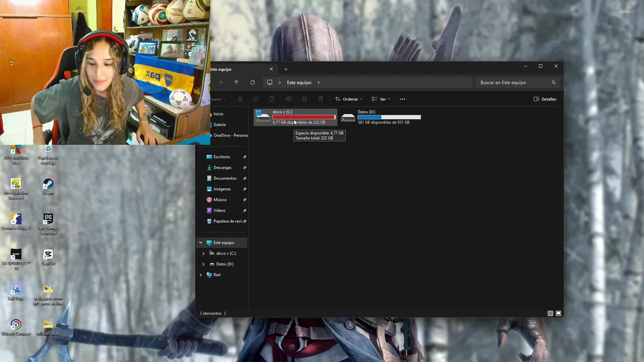Click Este equipo breadcrumb in address bar
This screenshot has width=644, height=362.
(x=299, y=82)
